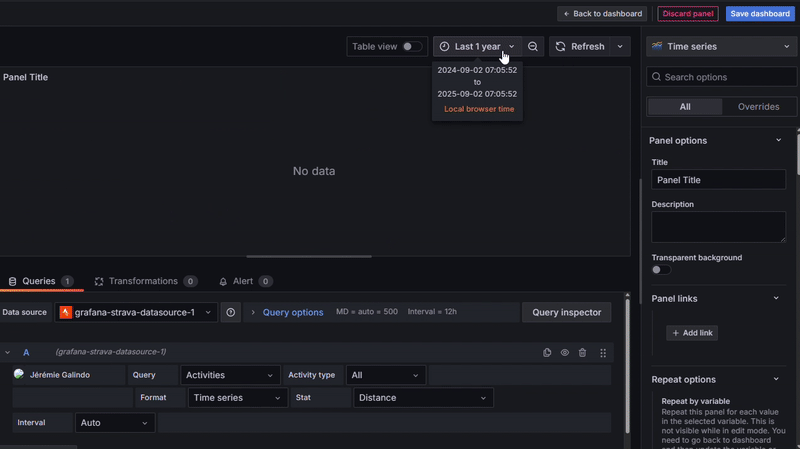
Task: Collapse the Panel links section
Action: click(x=776, y=298)
